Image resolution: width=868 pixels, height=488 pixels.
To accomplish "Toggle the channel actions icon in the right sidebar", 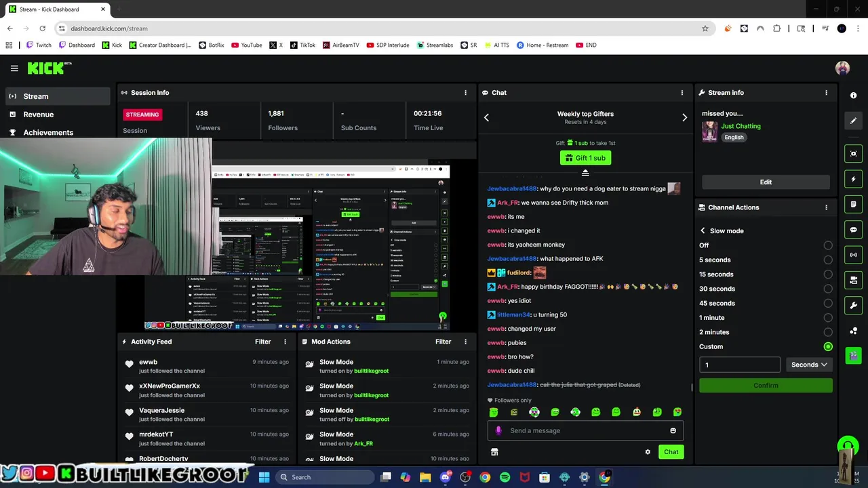I will pyautogui.click(x=853, y=280).
